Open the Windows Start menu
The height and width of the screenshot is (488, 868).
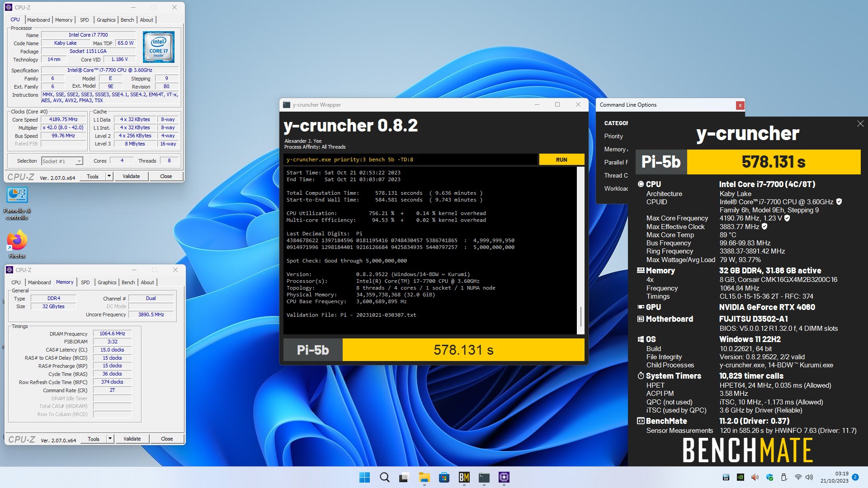tap(364, 477)
